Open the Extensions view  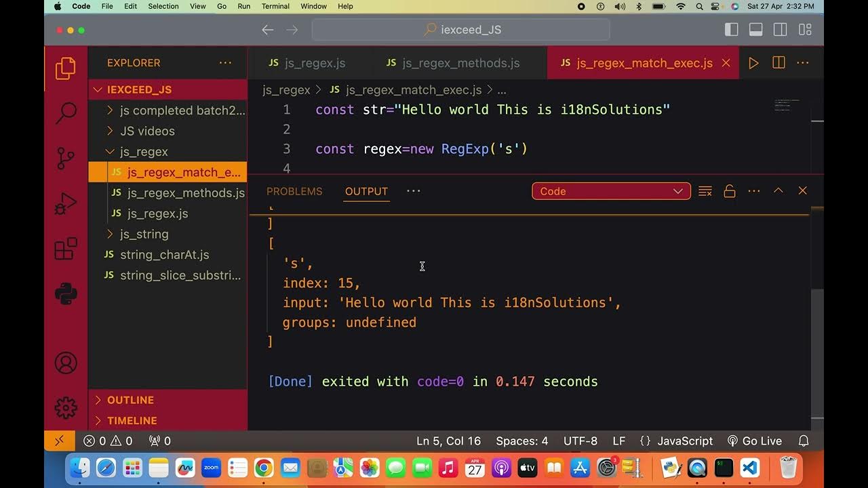pyautogui.click(x=66, y=249)
